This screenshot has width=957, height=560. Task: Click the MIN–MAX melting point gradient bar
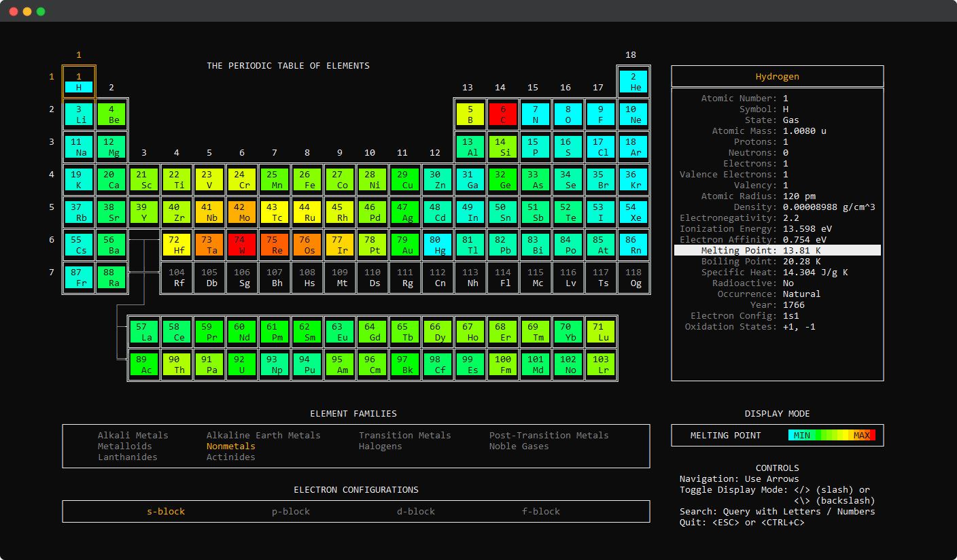point(832,436)
